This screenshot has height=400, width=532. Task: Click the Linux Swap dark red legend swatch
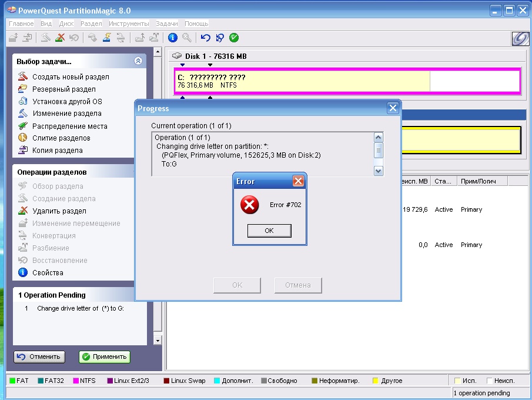[x=166, y=381]
